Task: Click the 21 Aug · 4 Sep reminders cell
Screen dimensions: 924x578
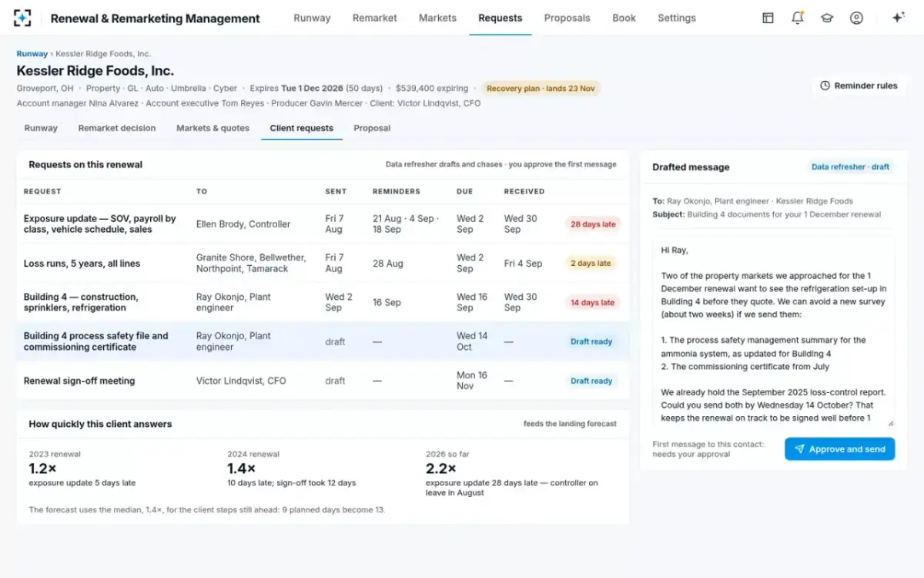Action: click(406, 224)
